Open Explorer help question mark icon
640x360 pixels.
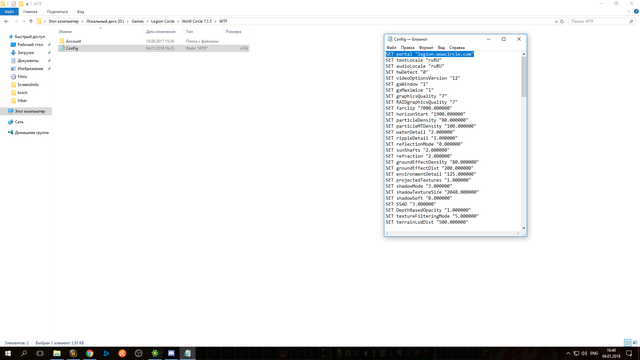(x=636, y=11)
